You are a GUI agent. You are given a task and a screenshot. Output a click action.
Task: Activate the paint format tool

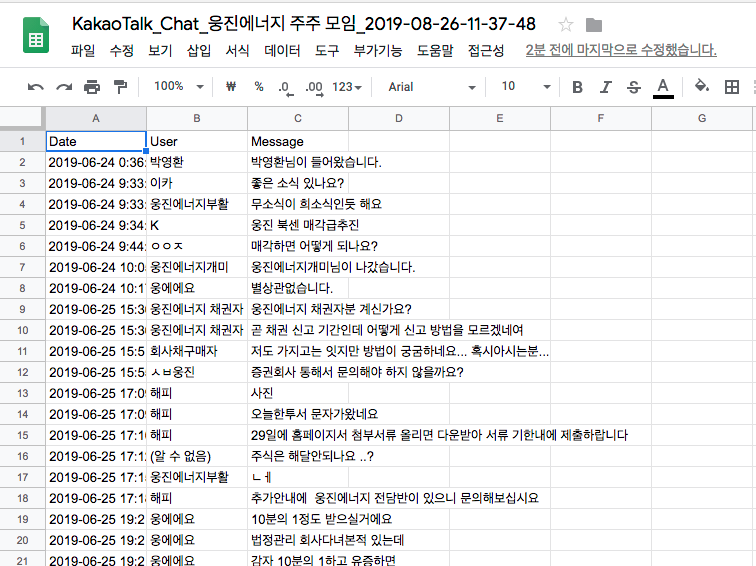point(120,87)
